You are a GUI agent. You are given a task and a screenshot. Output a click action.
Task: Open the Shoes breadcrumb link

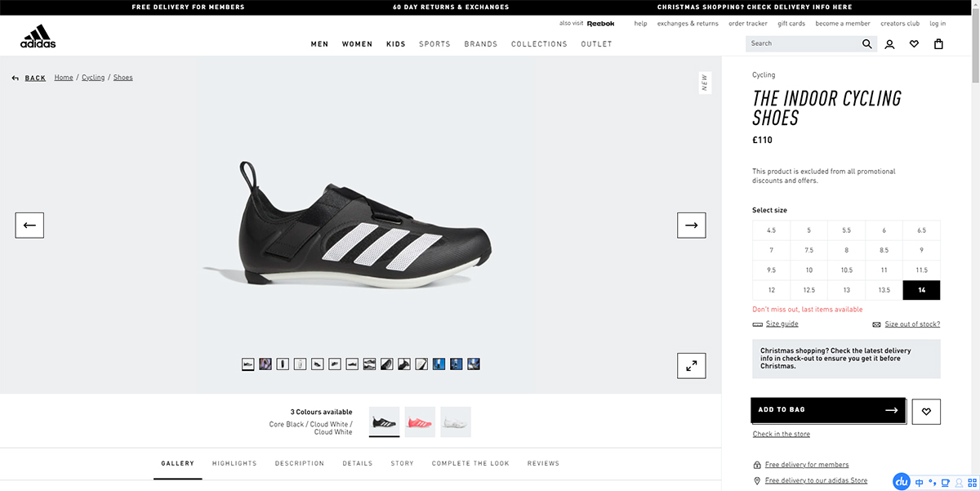tap(123, 78)
